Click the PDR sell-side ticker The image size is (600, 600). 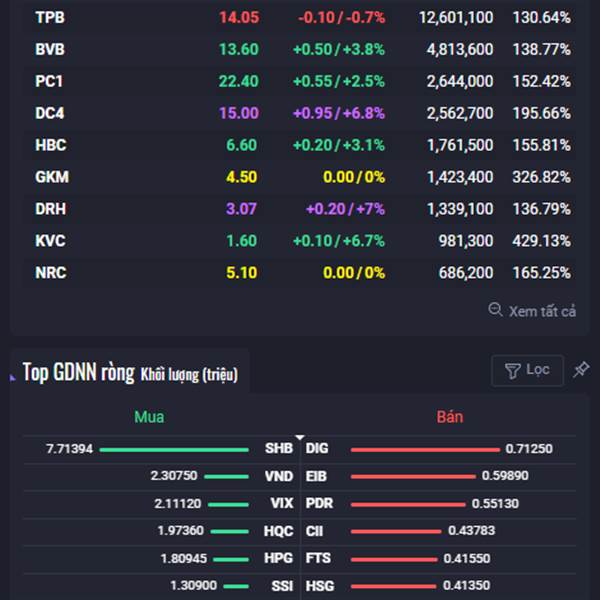[x=319, y=503]
